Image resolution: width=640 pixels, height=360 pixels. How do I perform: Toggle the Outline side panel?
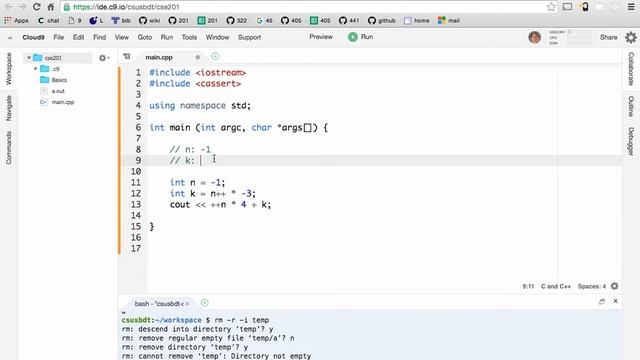pos(631,106)
